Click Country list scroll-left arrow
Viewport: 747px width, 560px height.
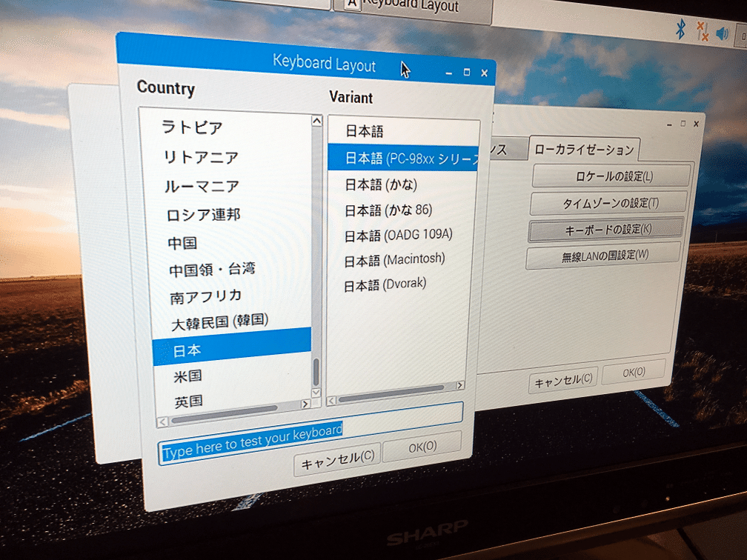coord(163,421)
